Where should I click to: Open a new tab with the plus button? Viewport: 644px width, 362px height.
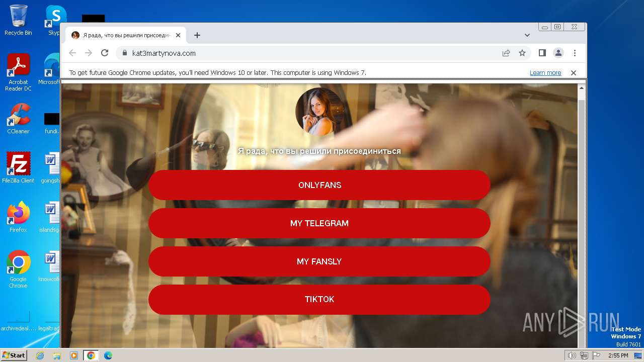[197, 35]
